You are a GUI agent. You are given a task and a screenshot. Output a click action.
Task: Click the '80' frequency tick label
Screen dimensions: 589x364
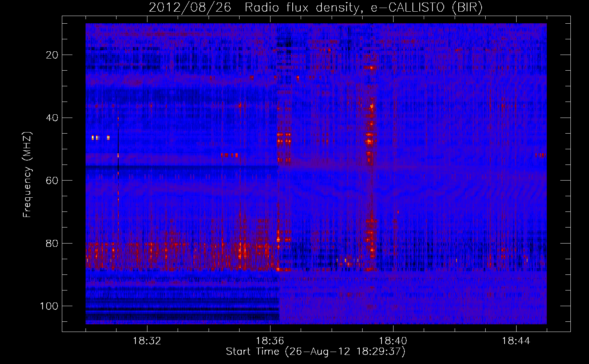[52, 244]
